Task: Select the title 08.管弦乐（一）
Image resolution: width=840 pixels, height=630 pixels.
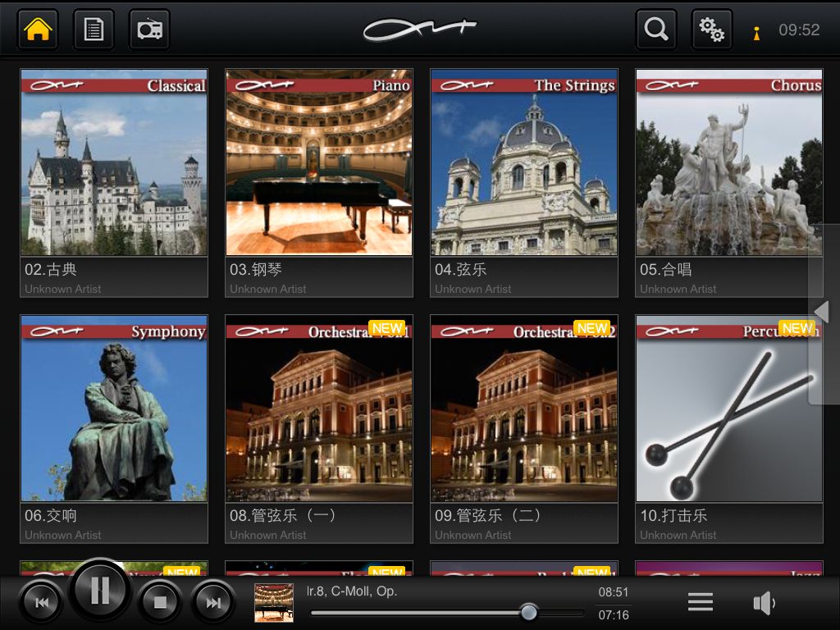Action: point(285,515)
